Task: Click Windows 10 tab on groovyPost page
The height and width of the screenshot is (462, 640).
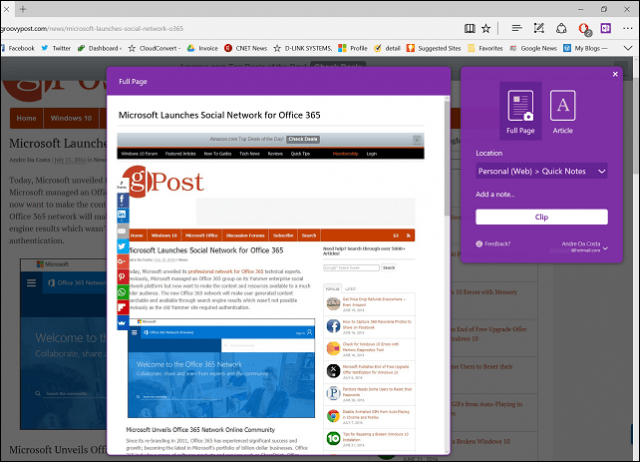Action: [x=71, y=118]
